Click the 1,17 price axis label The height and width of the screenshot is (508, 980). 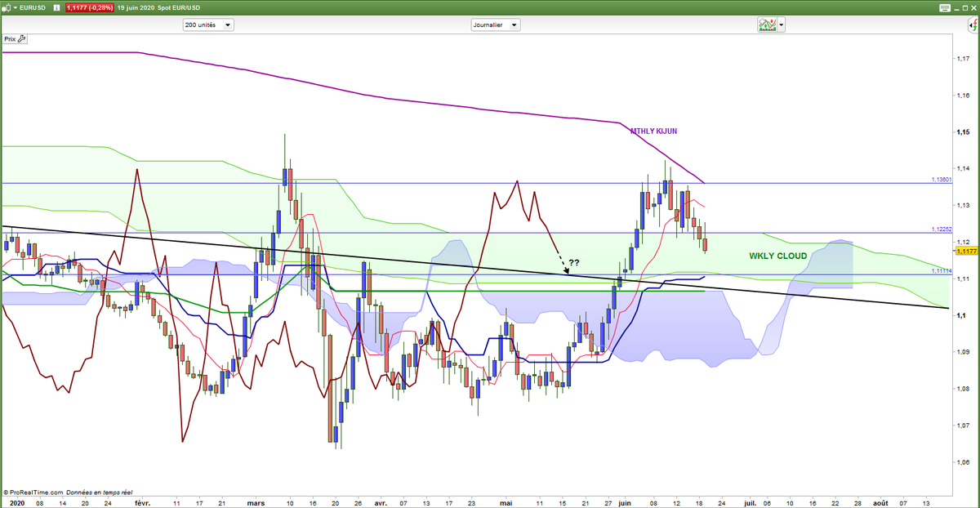pos(964,59)
